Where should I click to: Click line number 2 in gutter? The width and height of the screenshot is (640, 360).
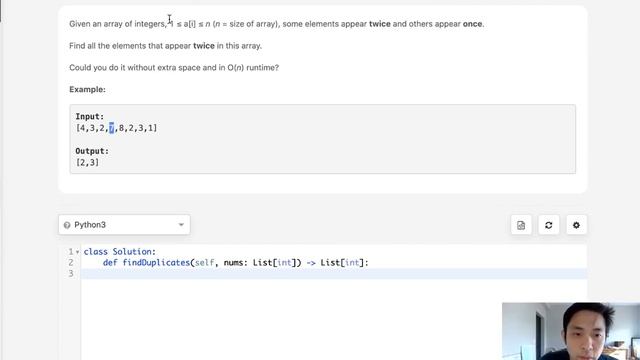coord(71,262)
